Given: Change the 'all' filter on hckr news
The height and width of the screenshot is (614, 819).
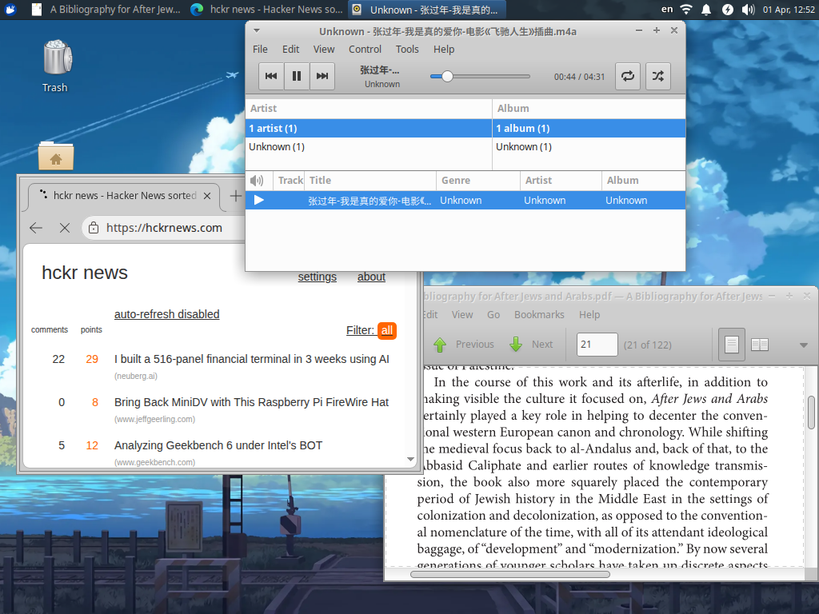Looking at the screenshot, I should [387, 330].
